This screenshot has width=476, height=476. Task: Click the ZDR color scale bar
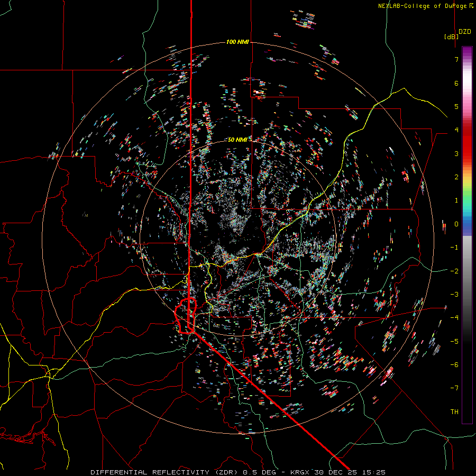(467, 235)
